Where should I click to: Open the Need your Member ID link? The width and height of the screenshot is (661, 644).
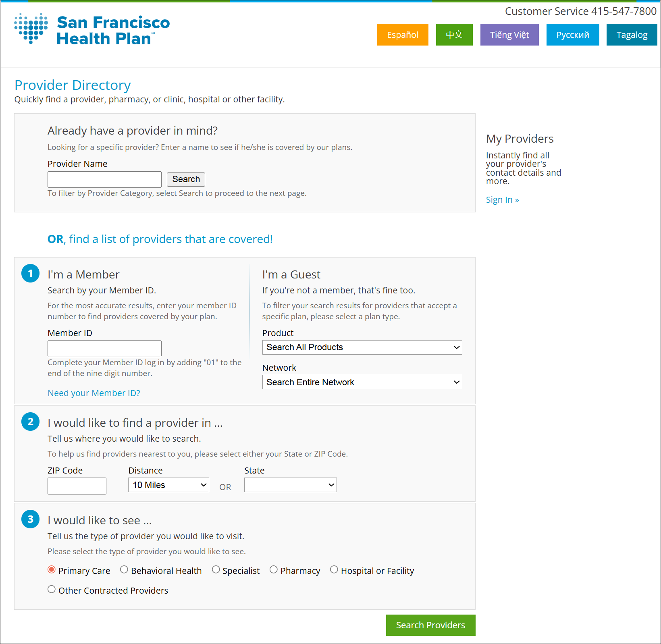point(94,393)
